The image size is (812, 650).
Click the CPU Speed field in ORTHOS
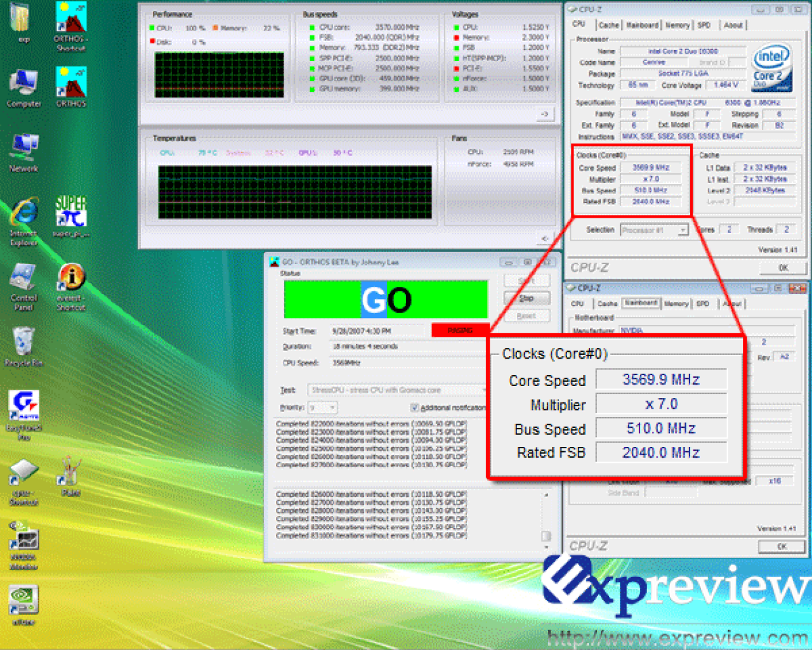tap(408, 362)
